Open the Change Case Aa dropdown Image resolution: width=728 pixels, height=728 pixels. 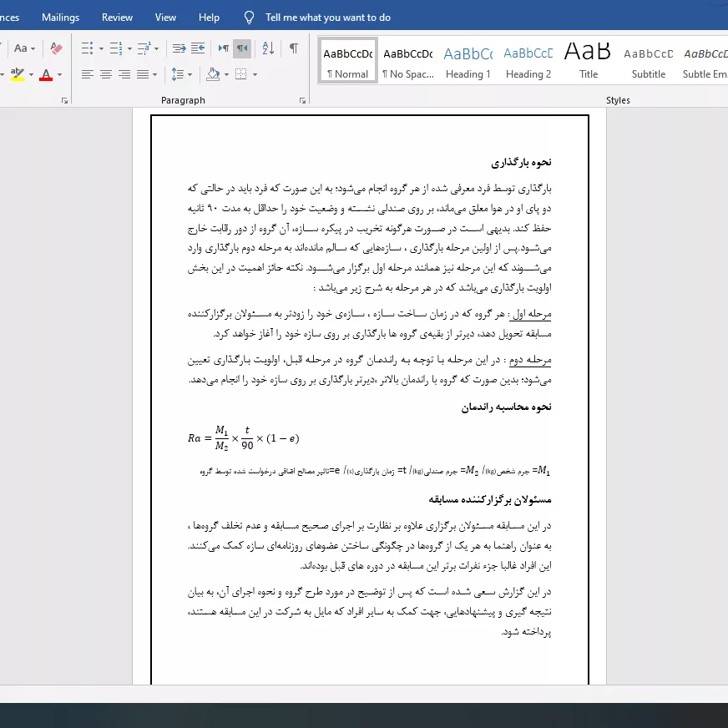(x=24, y=48)
